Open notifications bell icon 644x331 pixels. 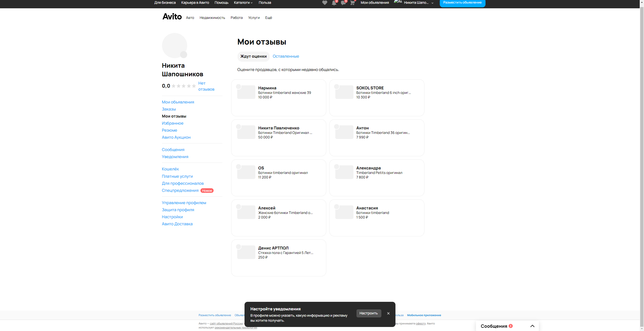[334, 3]
